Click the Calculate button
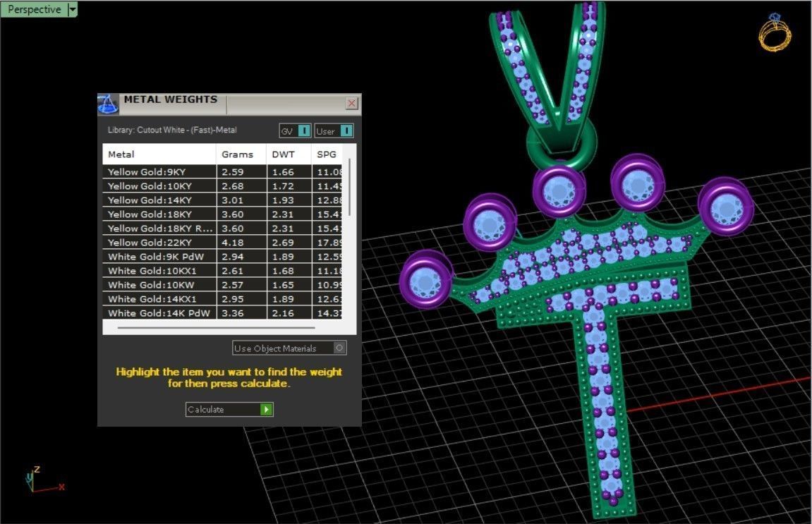The height and width of the screenshot is (524, 812). (x=229, y=410)
